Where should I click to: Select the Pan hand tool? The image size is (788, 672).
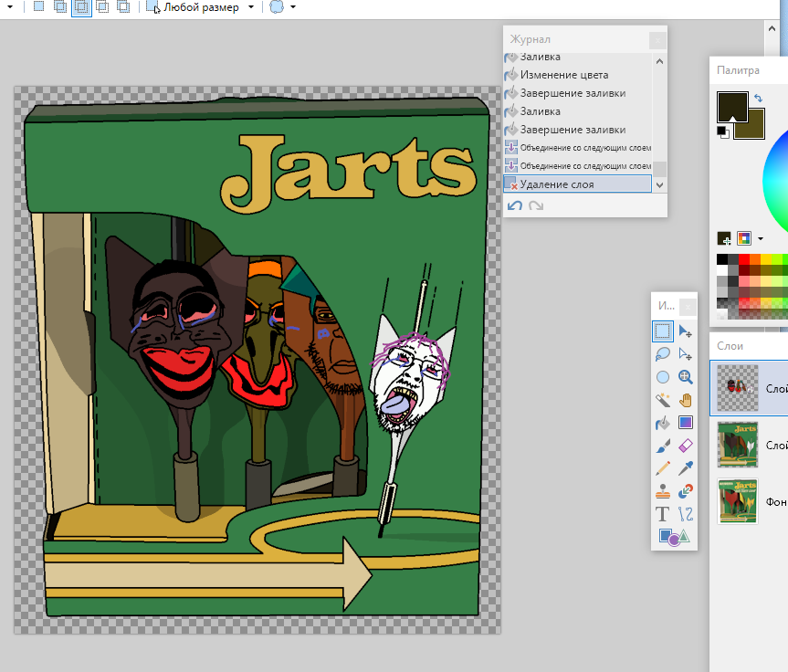pos(686,400)
